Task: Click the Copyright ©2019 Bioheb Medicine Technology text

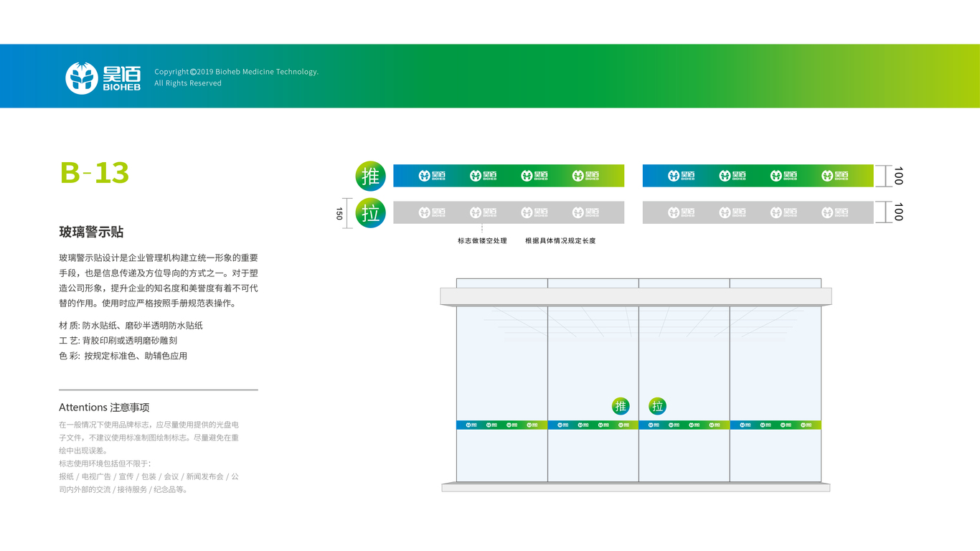Action: [x=236, y=72]
